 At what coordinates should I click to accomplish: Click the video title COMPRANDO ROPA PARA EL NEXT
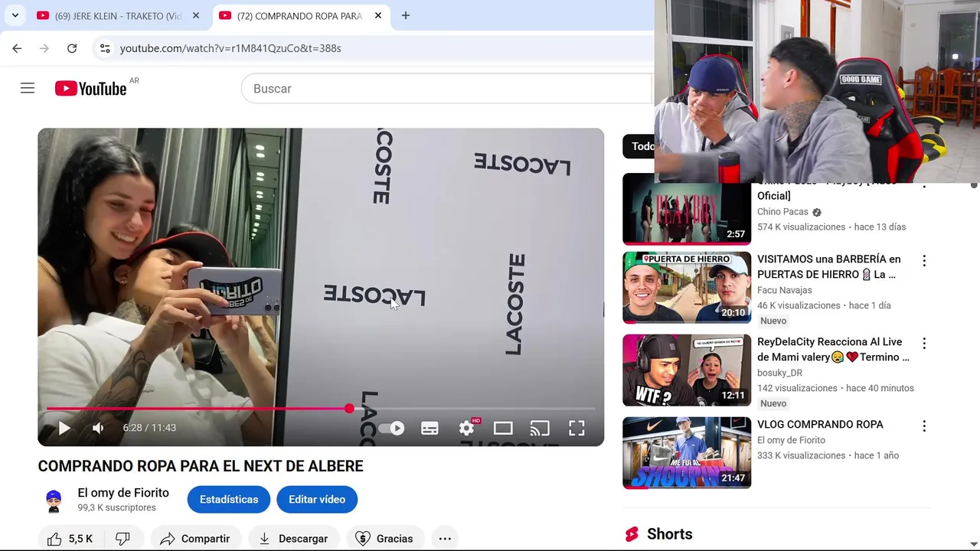(201, 466)
